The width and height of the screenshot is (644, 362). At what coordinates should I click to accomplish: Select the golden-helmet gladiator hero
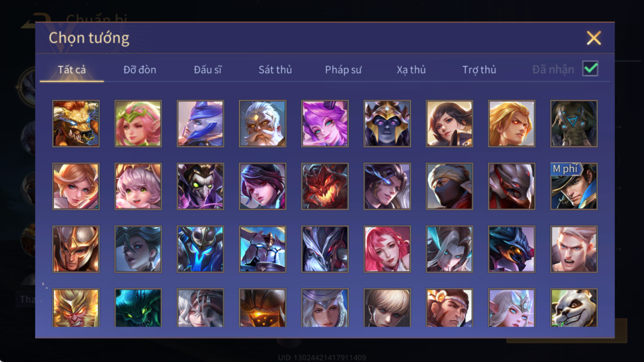[x=76, y=249]
